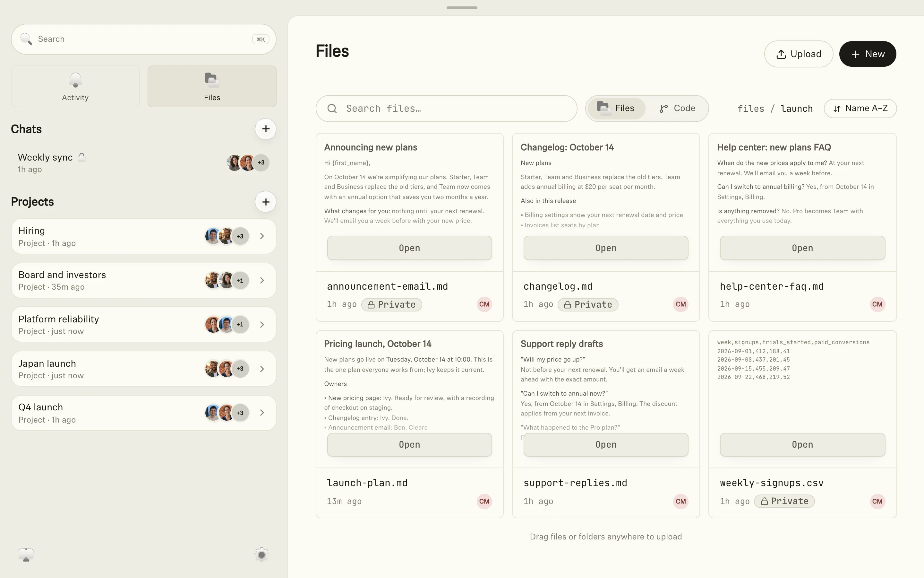The width and height of the screenshot is (924, 578).
Task: Click the +3 members badge on Weekly sync
Action: pos(261,162)
